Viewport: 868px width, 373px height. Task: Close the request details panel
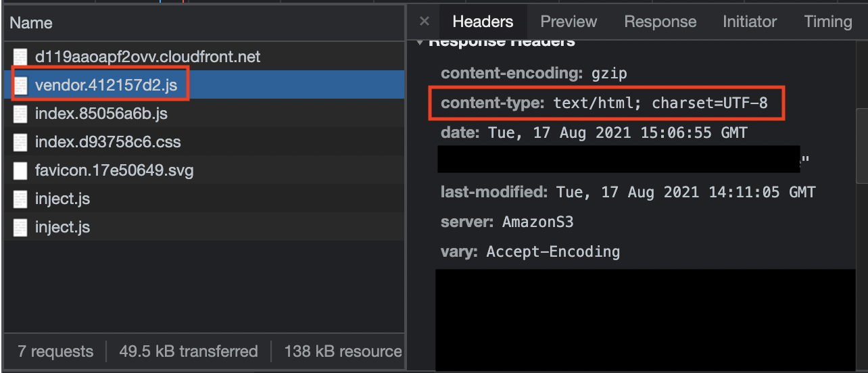tap(425, 22)
